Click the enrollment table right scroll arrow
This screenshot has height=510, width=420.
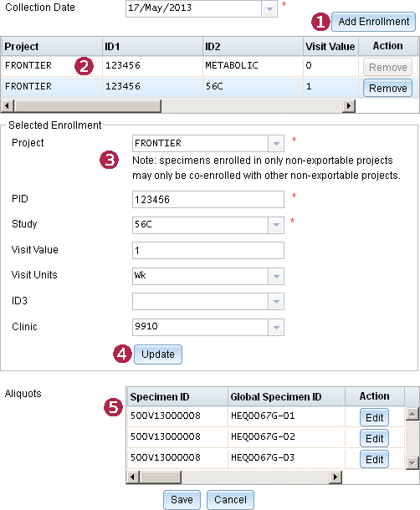349,105
